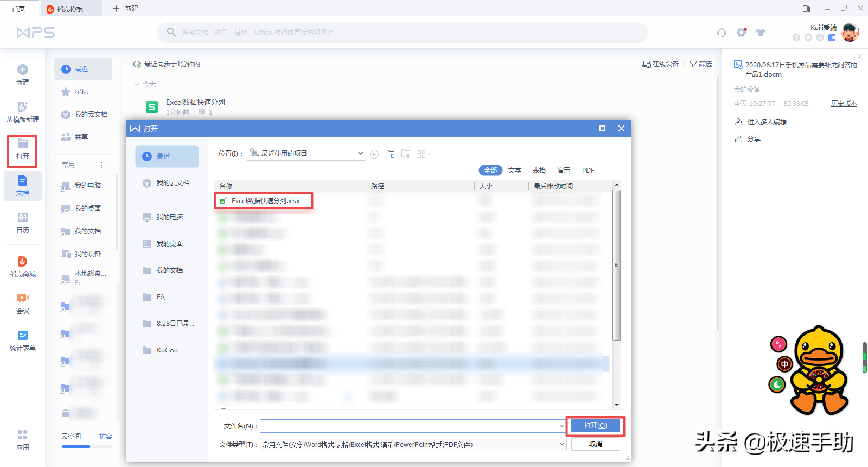The image size is (868, 467).
Task: Click the scroll-down arrow of the file list
Action: [616, 405]
